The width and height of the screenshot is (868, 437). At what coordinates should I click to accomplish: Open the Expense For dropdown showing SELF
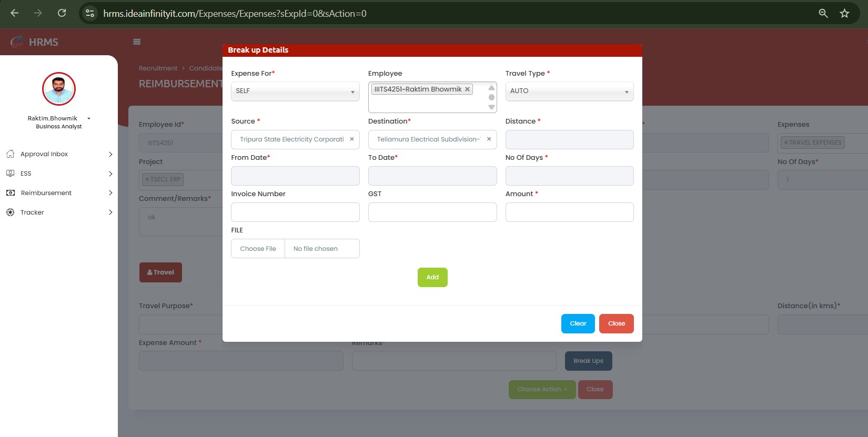(x=295, y=91)
